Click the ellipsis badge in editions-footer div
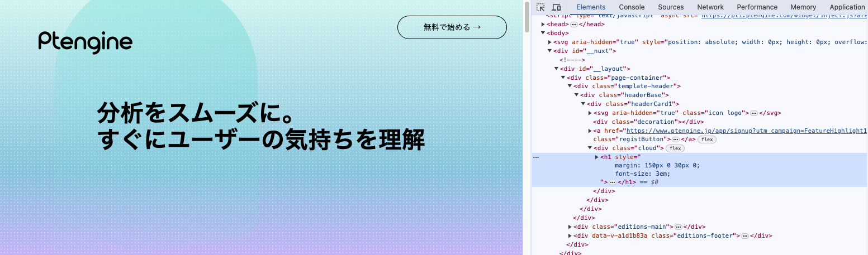 [744, 236]
